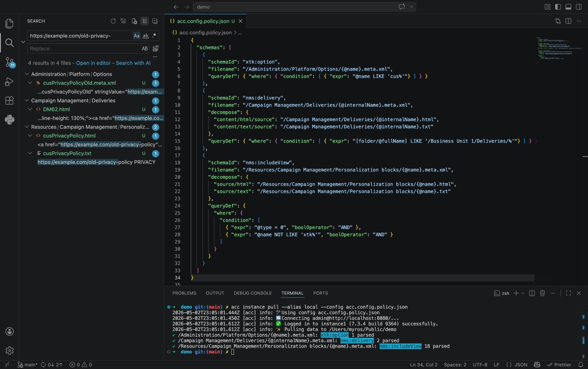Open the Extensions view
Viewport: 588px width, 369px height.
click(9, 100)
